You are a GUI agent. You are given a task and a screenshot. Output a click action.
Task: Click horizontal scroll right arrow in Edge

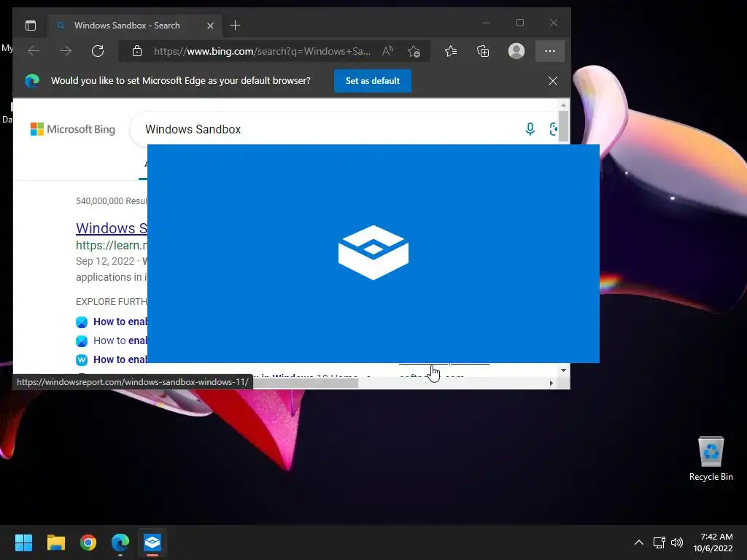click(551, 383)
